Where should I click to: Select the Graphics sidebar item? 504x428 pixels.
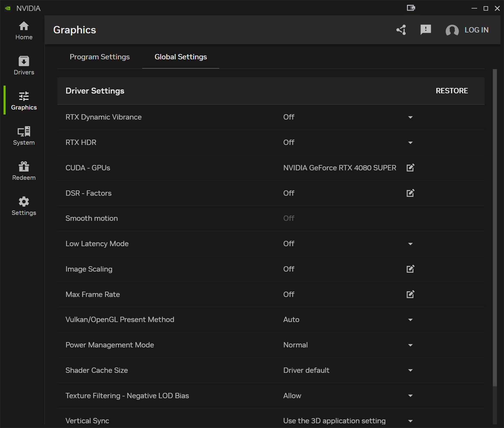(24, 101)
